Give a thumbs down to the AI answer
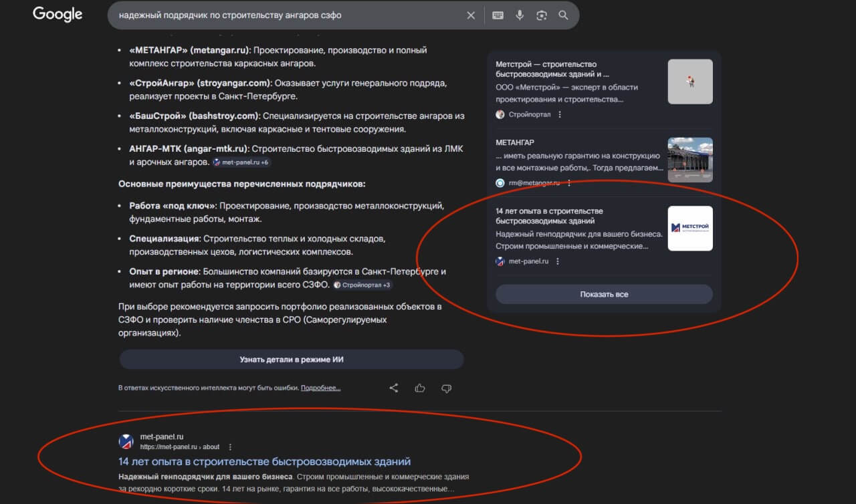 point(446,388)
